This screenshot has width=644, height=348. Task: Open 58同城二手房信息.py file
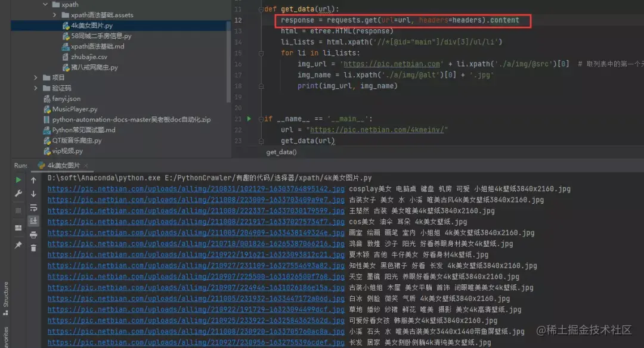tap(101, 36)
